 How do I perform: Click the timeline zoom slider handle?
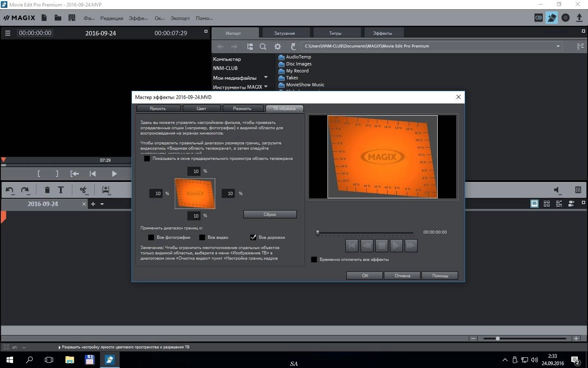pyautogui.click(x=498, y=339)
